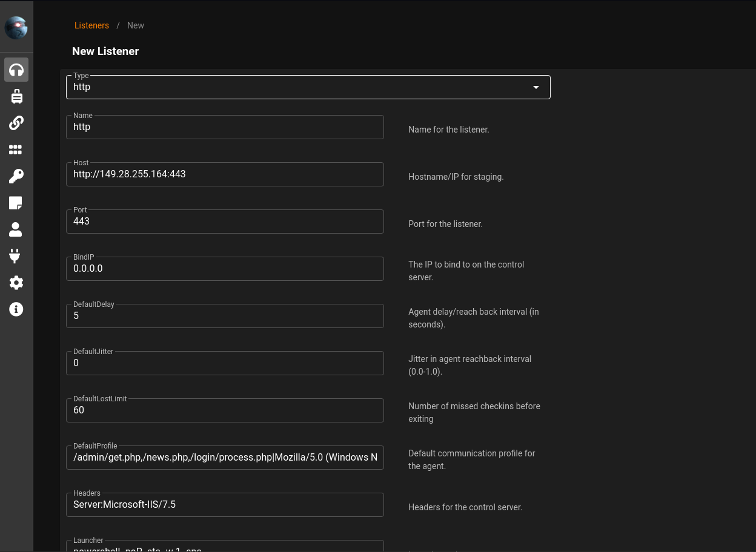Open the Type select box showing http
This screenshot has height=552, width=756.
(297, 87)
